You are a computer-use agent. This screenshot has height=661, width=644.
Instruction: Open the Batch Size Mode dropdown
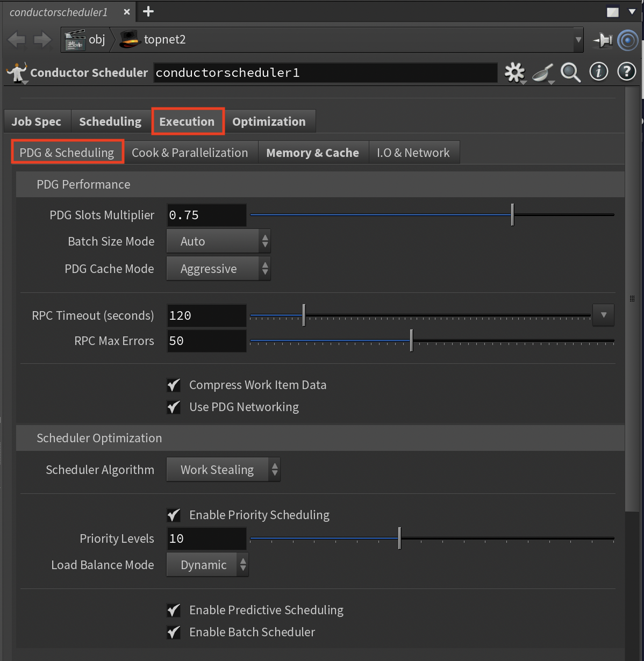coord(218,241)
